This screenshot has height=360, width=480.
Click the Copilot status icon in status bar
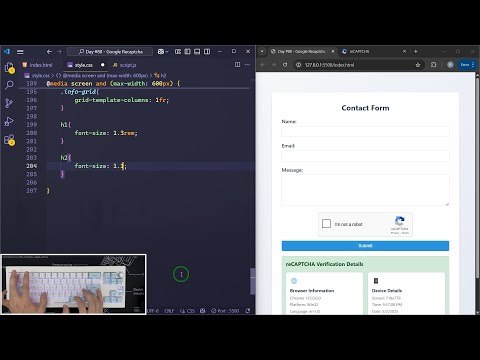203,311
